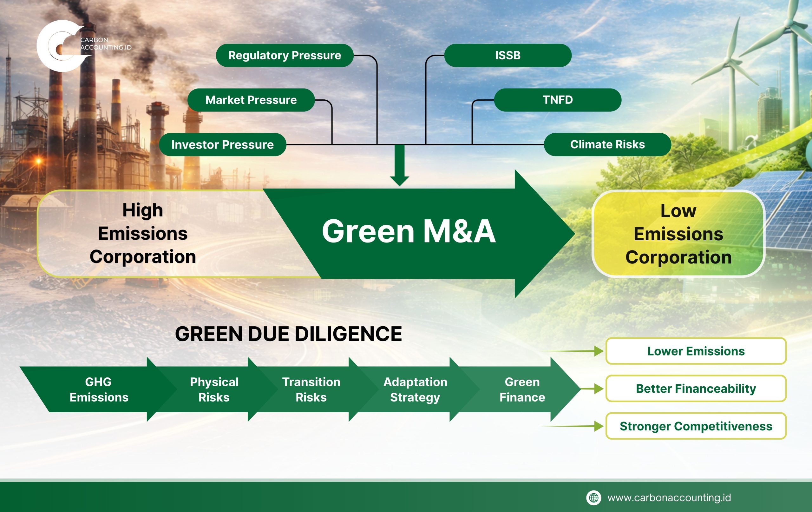
Task: Choose the ISSB pill
Action: (507, 55)
